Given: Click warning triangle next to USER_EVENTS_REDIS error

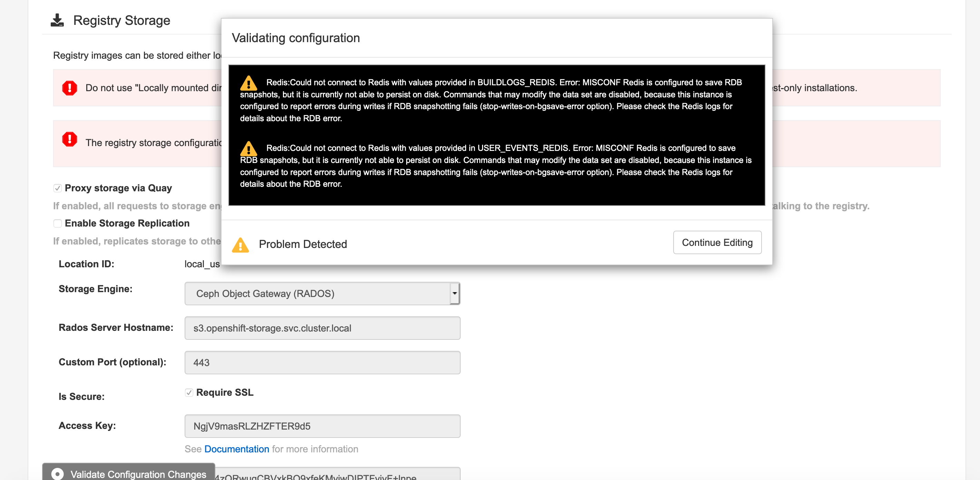Looking at the screenshot, I should [248, 148].
